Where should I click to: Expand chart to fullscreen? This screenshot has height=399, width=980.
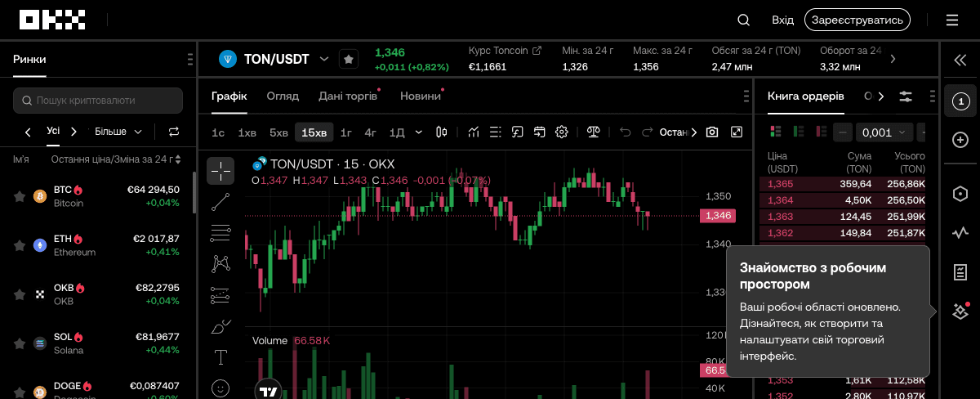click(737, 132)
